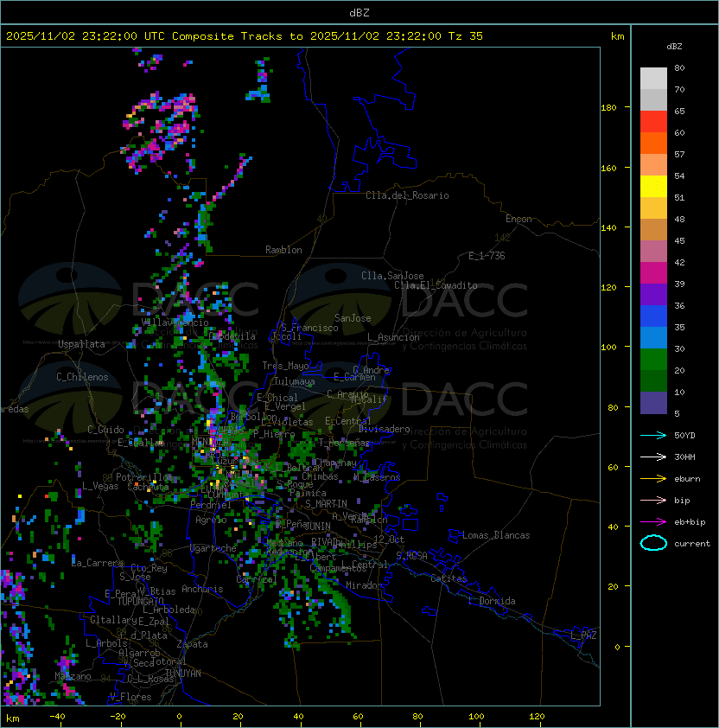Click the 'Carrizal' map label
Viewport: 719px width, 728px height.
[257, 579]
